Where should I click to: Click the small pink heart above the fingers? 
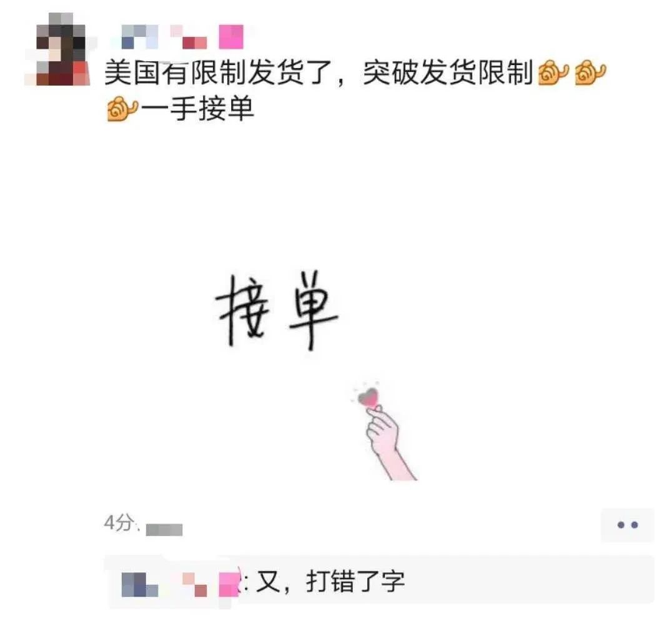click(368, 396)
